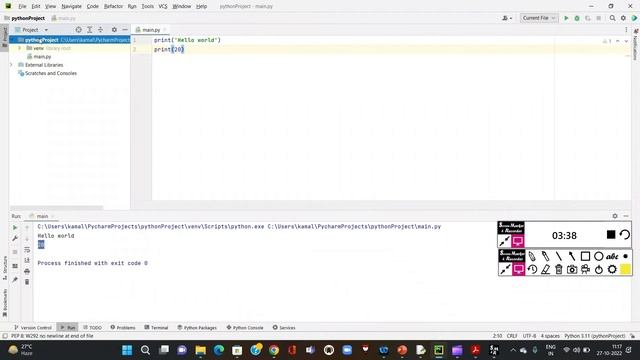
Task: Hide the Project panel
Action: click(125, 30)
